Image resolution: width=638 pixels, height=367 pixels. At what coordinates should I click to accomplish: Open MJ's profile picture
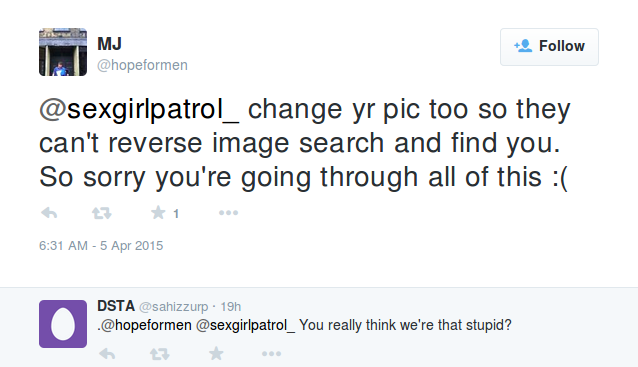coord(63,52)
